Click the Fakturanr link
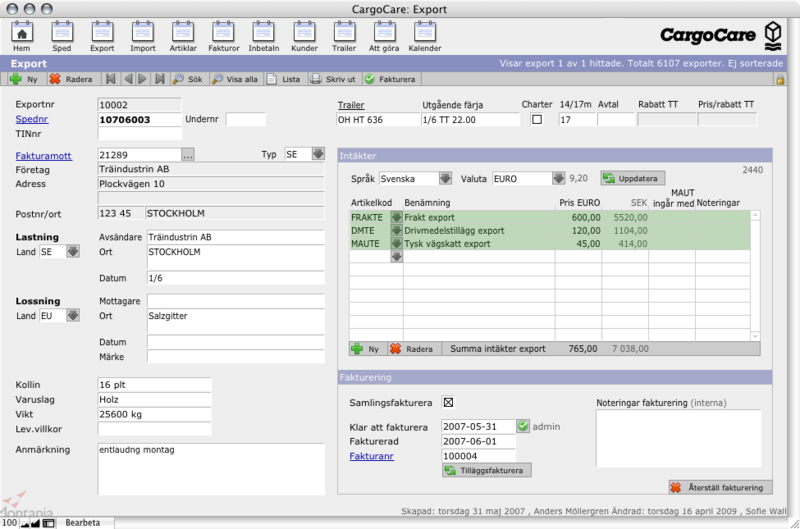Image resolution: width=800 pixels, height=529 pixels. tap(371, 456)
